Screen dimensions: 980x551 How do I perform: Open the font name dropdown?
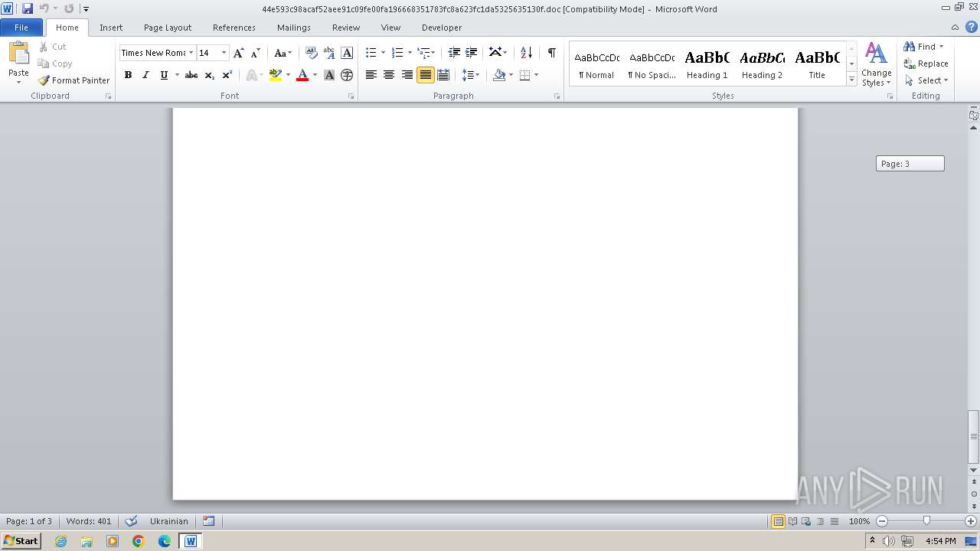pos(191,53)
